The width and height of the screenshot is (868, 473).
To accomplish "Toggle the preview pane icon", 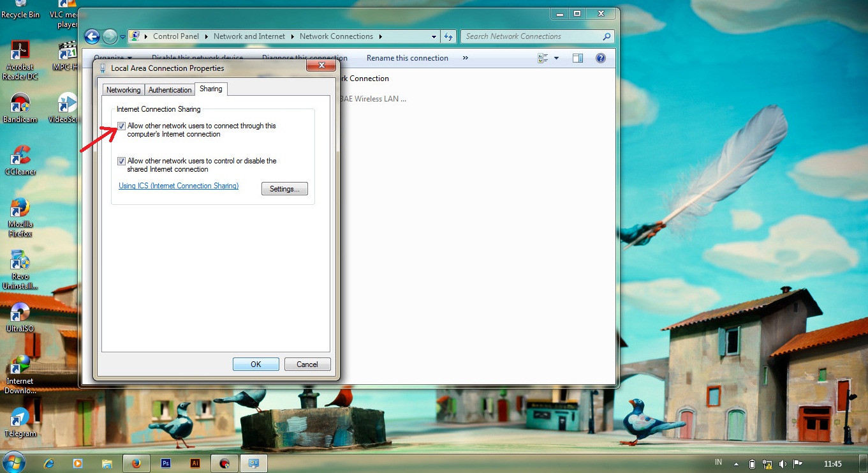I will point(578,58).
